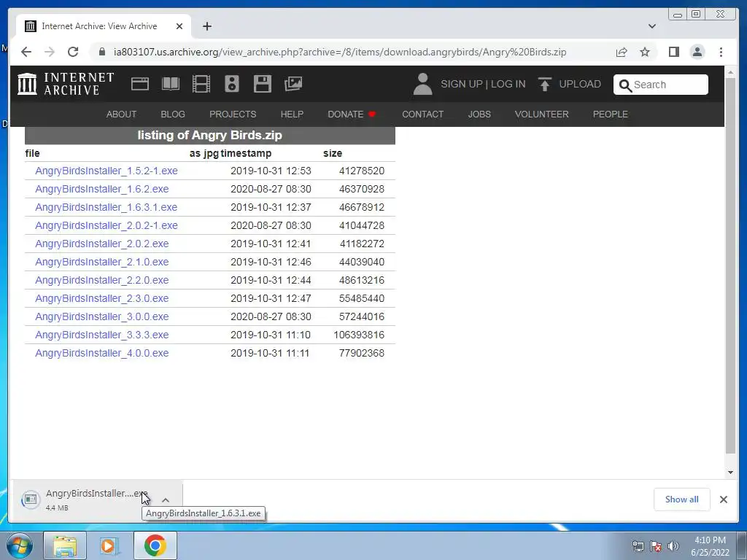Open Chrome's three-dot menu
This screenshot has height=560, width=747.
(721, 52)
